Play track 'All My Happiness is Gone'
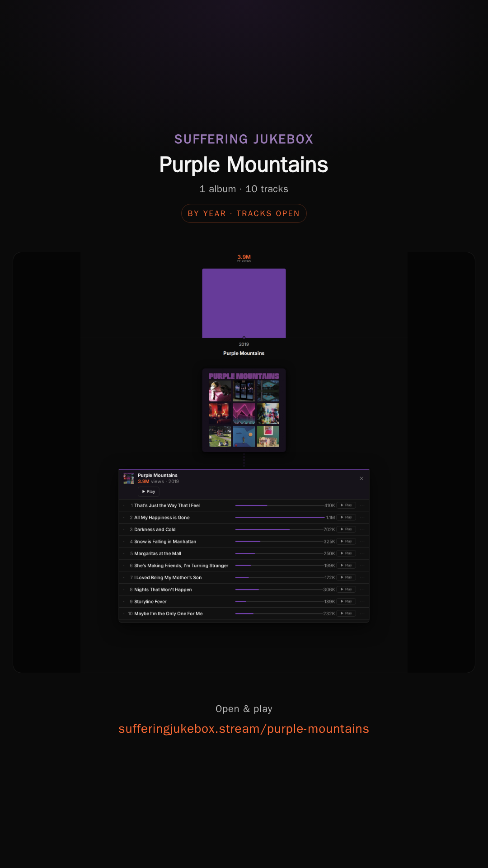Image resolution: width=488 pixels, height=868 pixels. 346,517
